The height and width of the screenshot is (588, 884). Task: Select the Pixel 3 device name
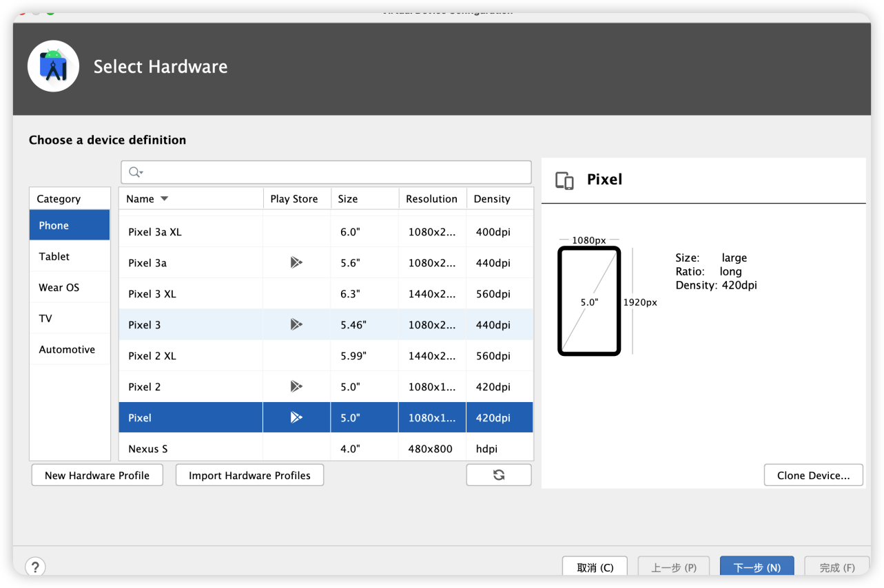tap(145, 325)
